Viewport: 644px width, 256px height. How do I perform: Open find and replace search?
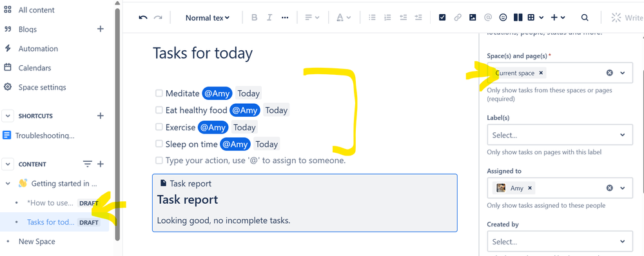(x=585, y=17)
